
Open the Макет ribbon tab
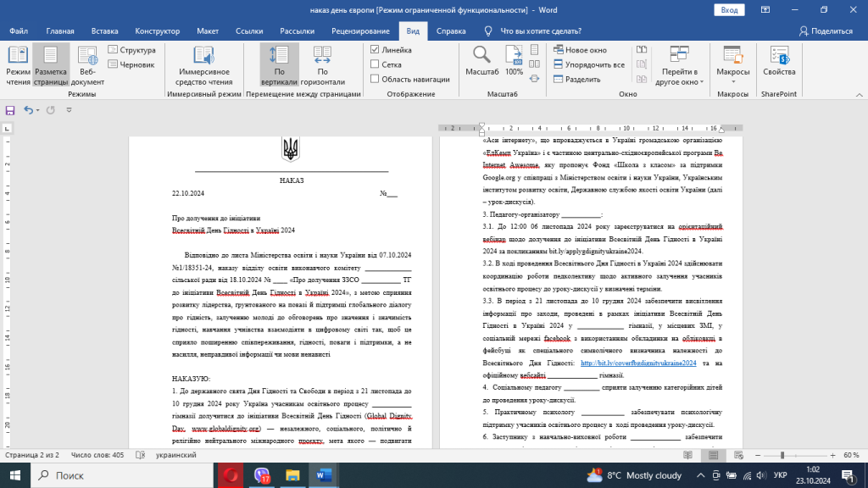pos(208,31)
